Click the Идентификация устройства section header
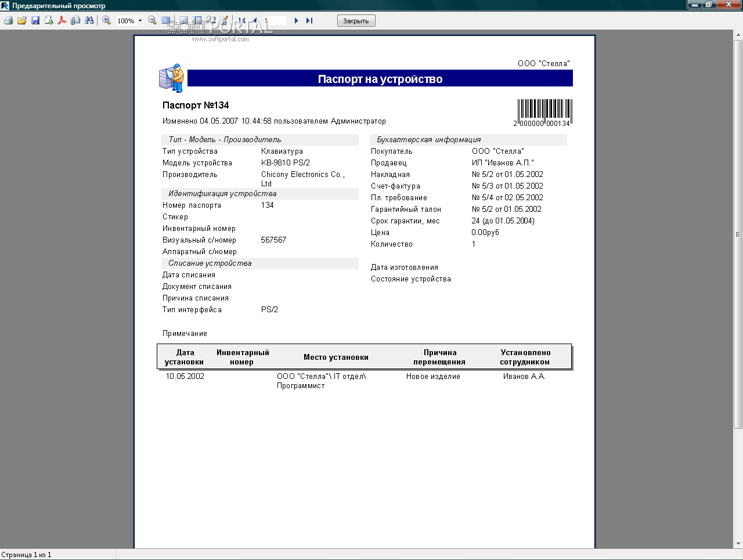 [260, 193]
